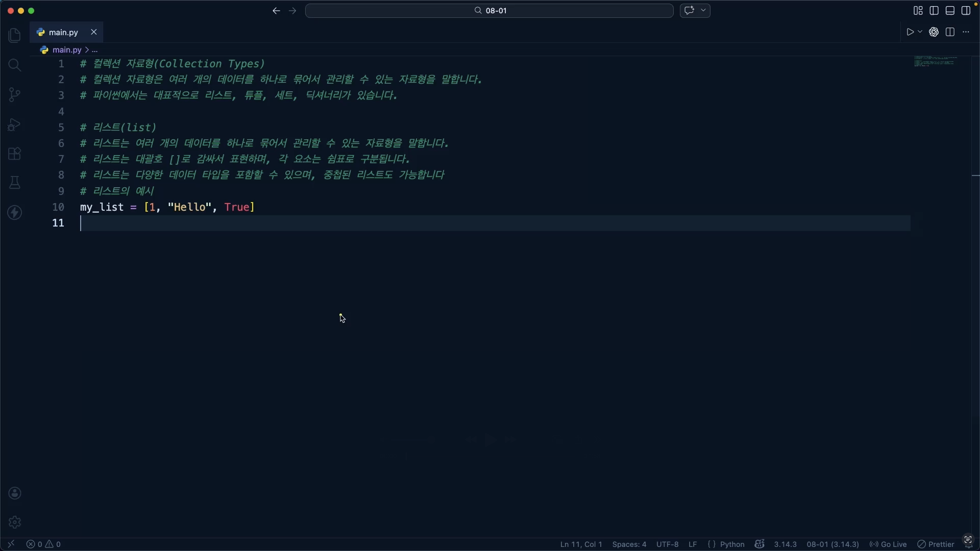The width and height of the screenshot is (980, 551).
Task: Open Run and Debug view
Action: click(x=15, y=124)
